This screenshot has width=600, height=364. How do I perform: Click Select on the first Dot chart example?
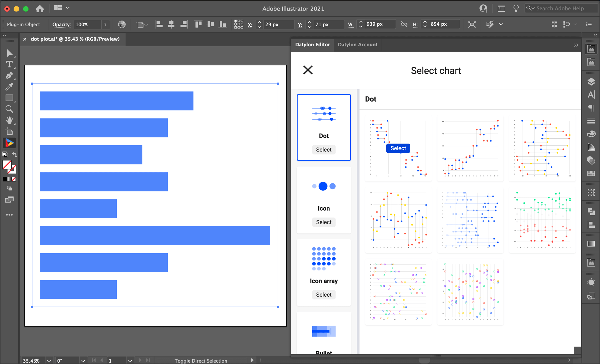click(x=398, y=148)
